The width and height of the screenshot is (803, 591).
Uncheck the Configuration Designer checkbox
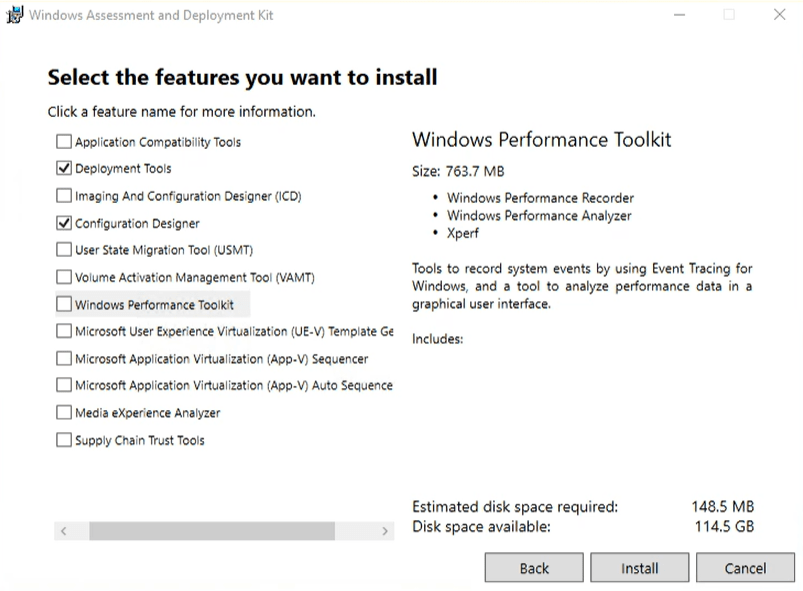(x=64, y=223)
